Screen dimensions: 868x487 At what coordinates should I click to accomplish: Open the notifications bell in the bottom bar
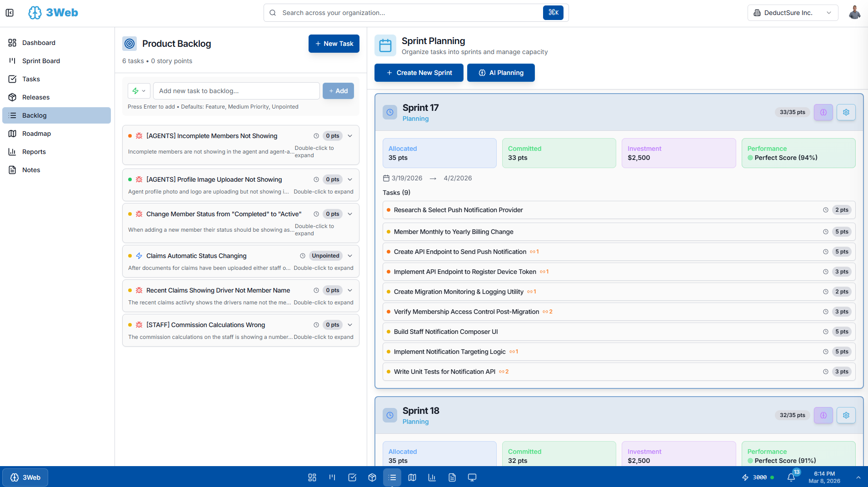[791, 477]
